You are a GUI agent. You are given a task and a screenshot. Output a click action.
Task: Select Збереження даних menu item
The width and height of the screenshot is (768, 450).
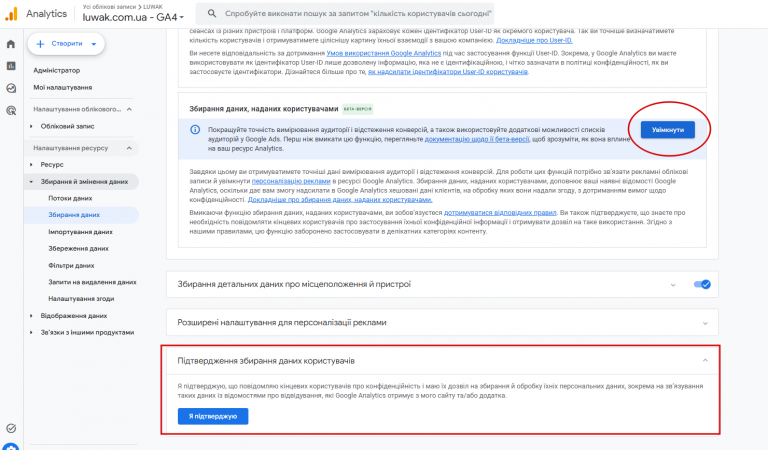(x=78, y=249)
